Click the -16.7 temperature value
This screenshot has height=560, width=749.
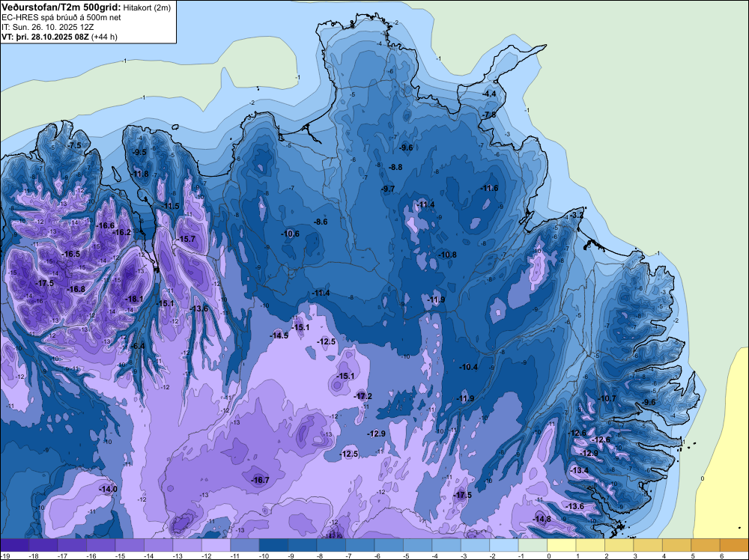coord(261,481)
